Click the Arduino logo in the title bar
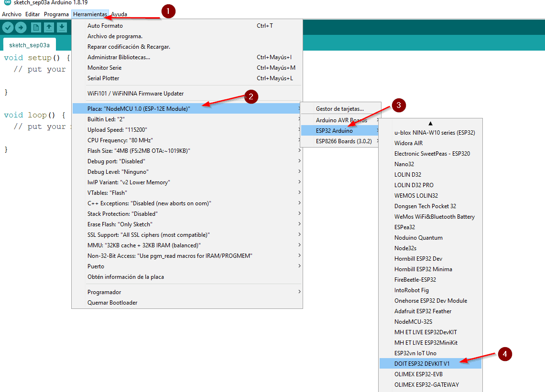Image resolution: width=545 pixels, height=392 pixels. tap(7, 3)
